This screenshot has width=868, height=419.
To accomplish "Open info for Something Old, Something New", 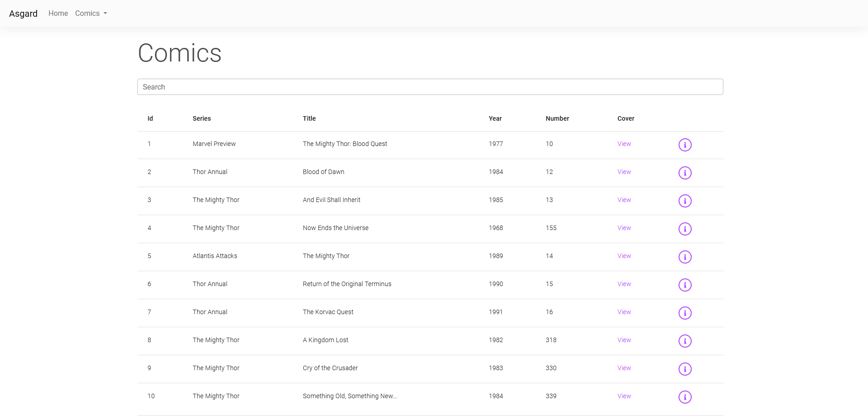I will pyautogui.click(x=685, y=397).
